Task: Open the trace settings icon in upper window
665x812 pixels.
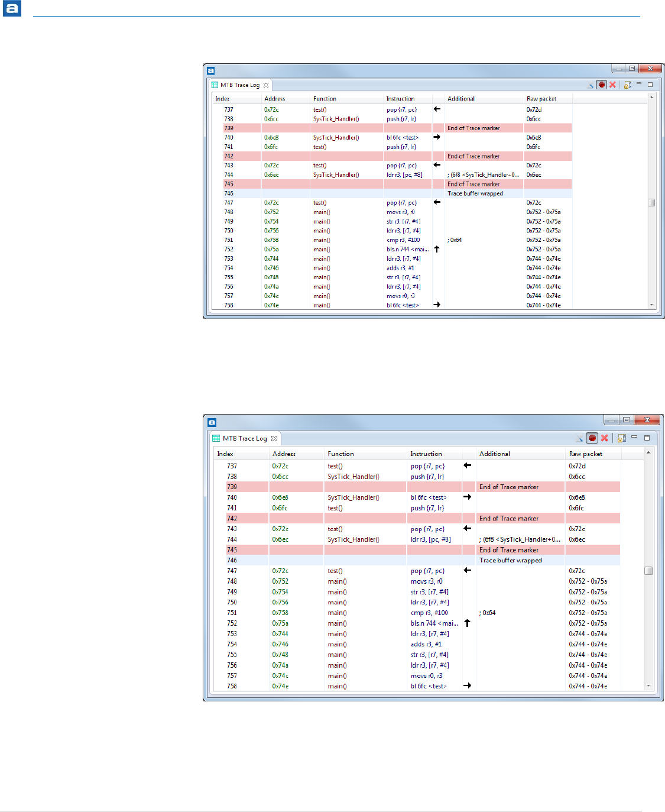Action: click(628, 85)
